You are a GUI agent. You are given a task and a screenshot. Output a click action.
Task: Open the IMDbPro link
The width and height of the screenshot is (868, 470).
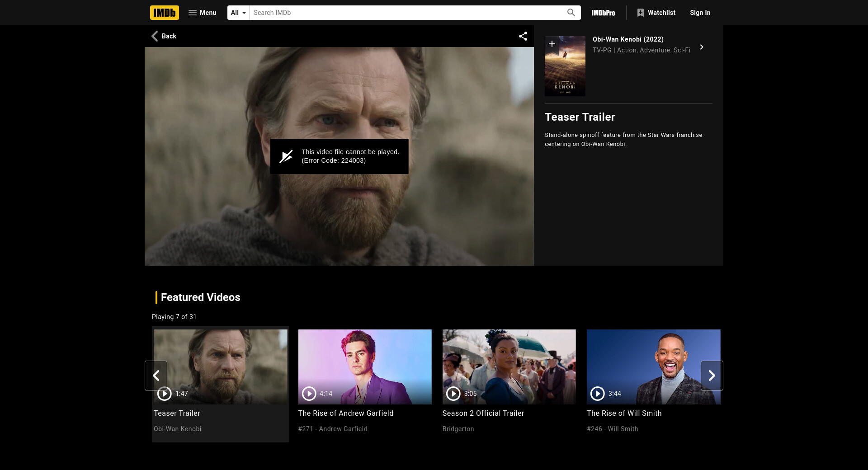[603, 13]
